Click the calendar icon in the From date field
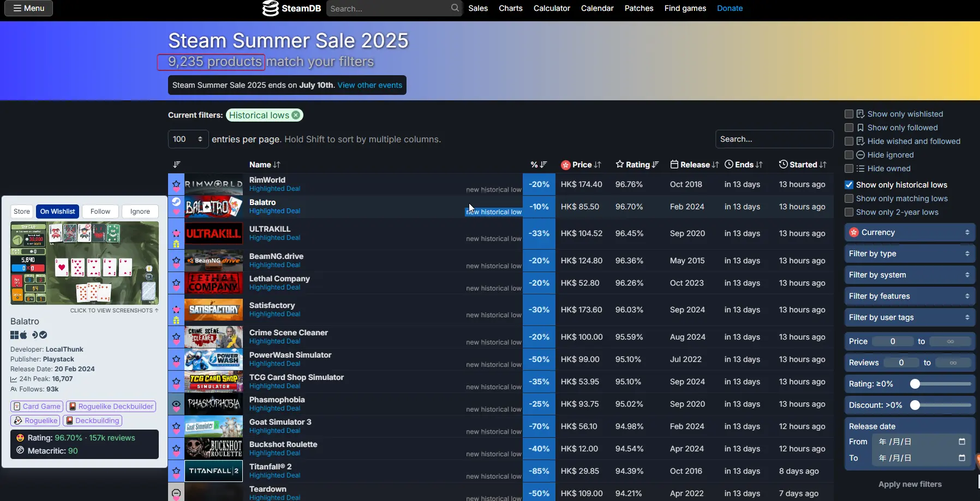Screen dimensions: 980x501 tap(962, 442)
